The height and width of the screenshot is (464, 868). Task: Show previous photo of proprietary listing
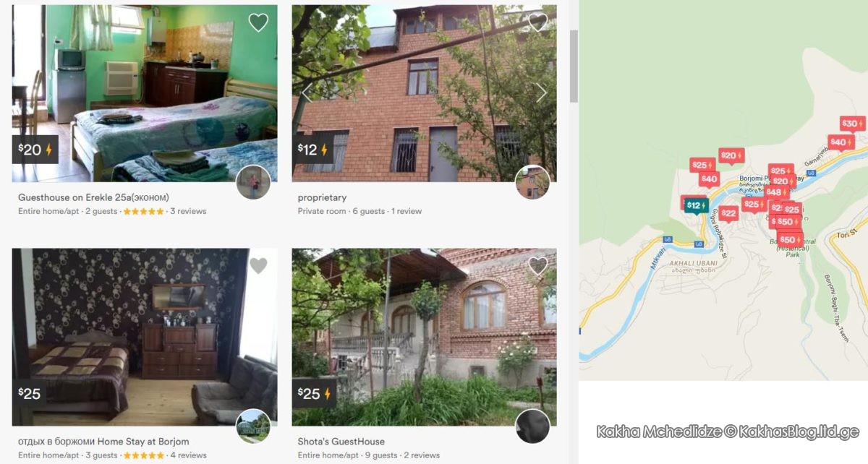[307, 93]
